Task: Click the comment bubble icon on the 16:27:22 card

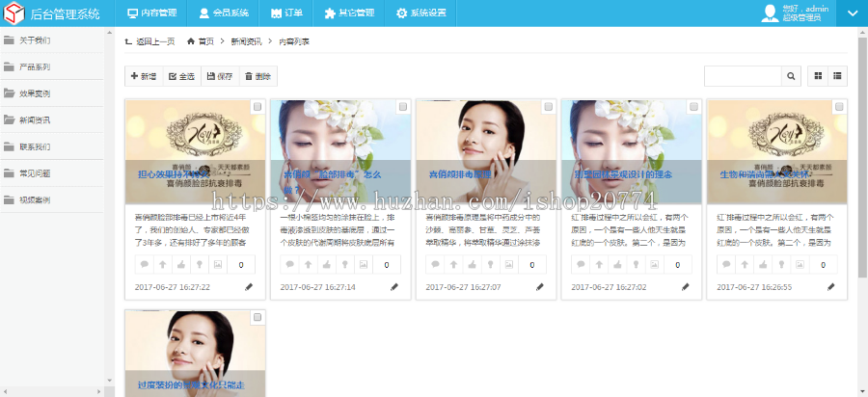Action: click(x=145, y=265)
